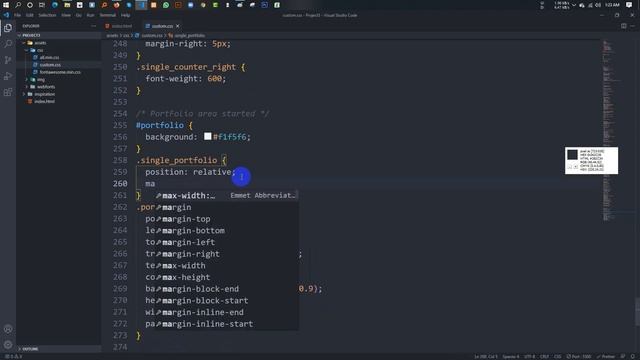Screen dimensions: 640x360
Task: Click the feedback icon in status bar
Action: click(623, 357)
